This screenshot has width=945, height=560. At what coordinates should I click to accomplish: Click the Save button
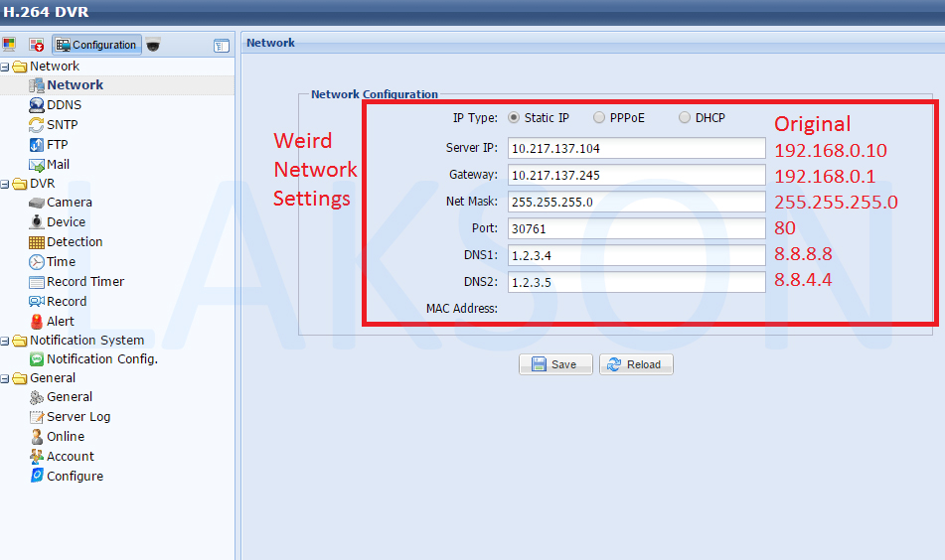point(555,364)
